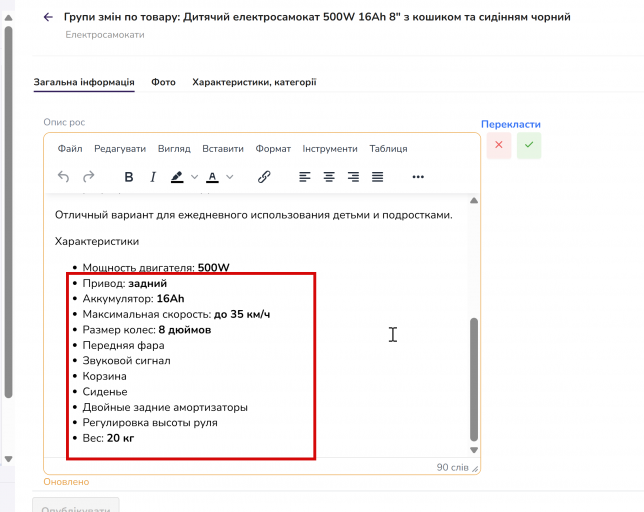Redo the last undone edit
This screenshot has height=512, width=644.
tap(88, 177)
